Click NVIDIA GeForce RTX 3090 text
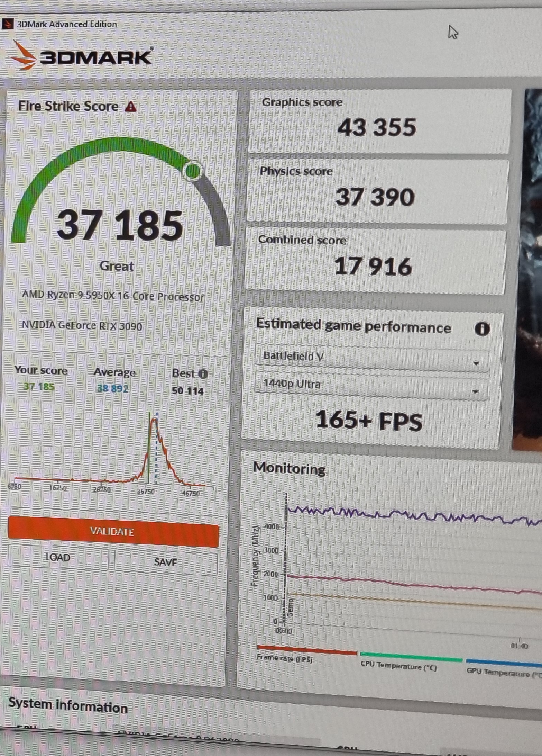The height and width of the screenshot is (756, 542). (82, 325)
